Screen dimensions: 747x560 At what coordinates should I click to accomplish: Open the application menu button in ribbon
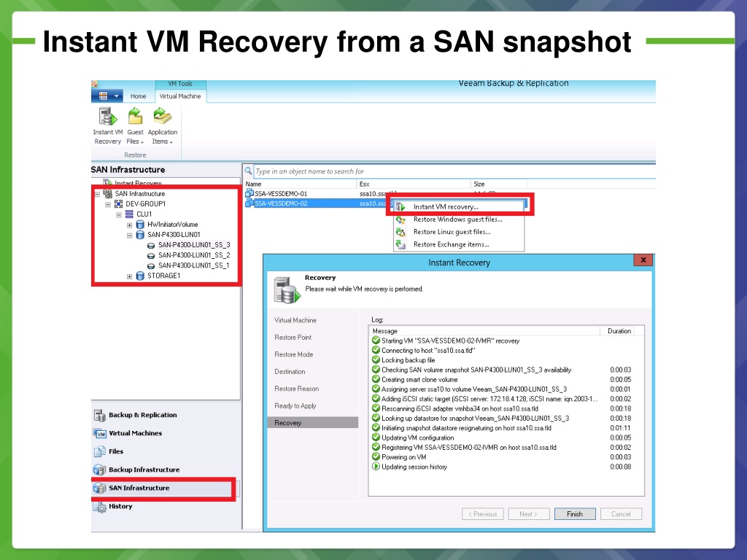[x=107, y=96]
